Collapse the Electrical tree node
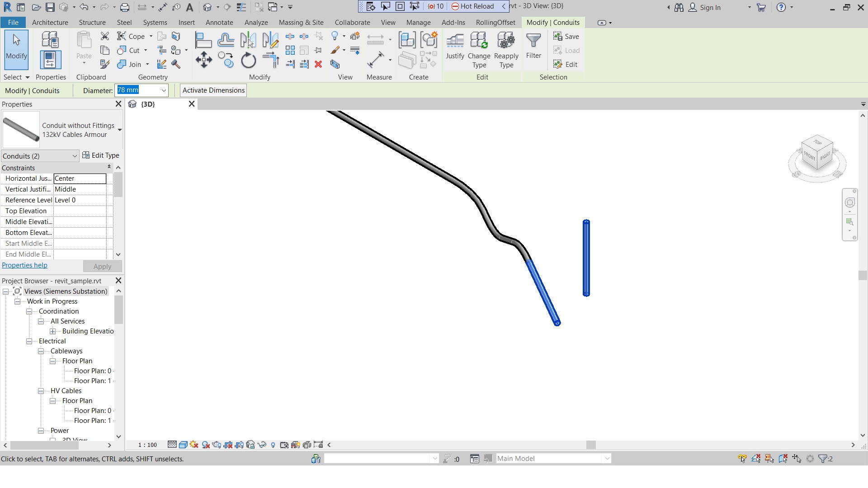 click(29, 341)
